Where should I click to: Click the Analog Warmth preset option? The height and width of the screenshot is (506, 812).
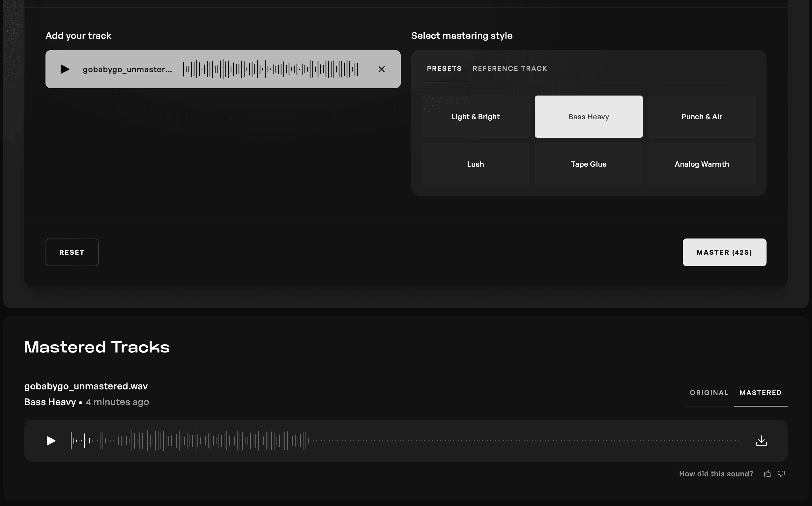click(x=702, y=163)
